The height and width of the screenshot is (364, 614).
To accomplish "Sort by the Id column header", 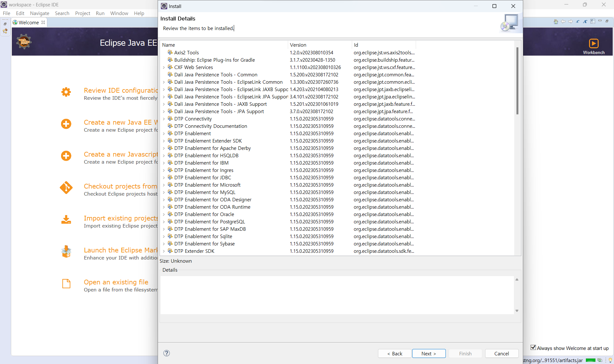I will (x=384, y=45).
